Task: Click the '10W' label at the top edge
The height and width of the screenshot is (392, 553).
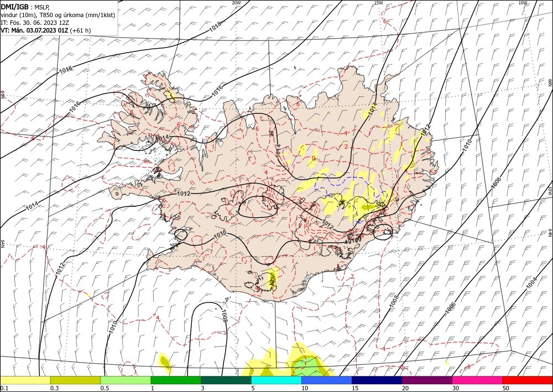Action: coord(523,3)
